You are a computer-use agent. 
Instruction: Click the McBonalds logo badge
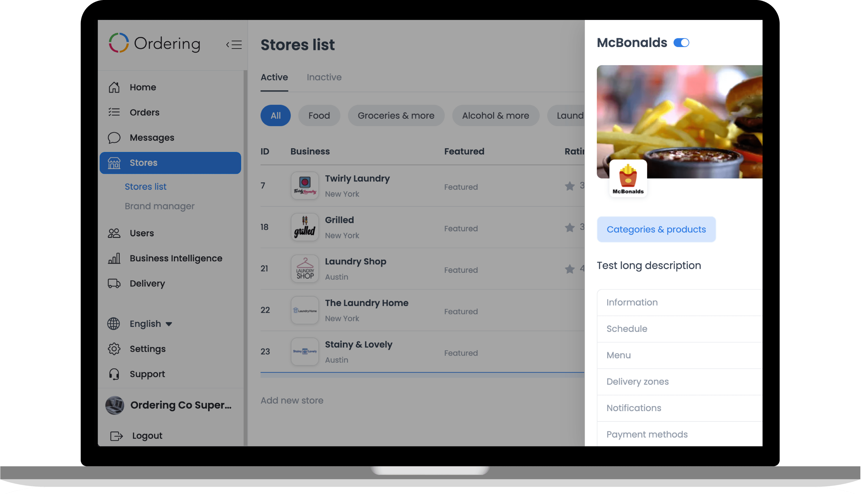click(628, 179)
